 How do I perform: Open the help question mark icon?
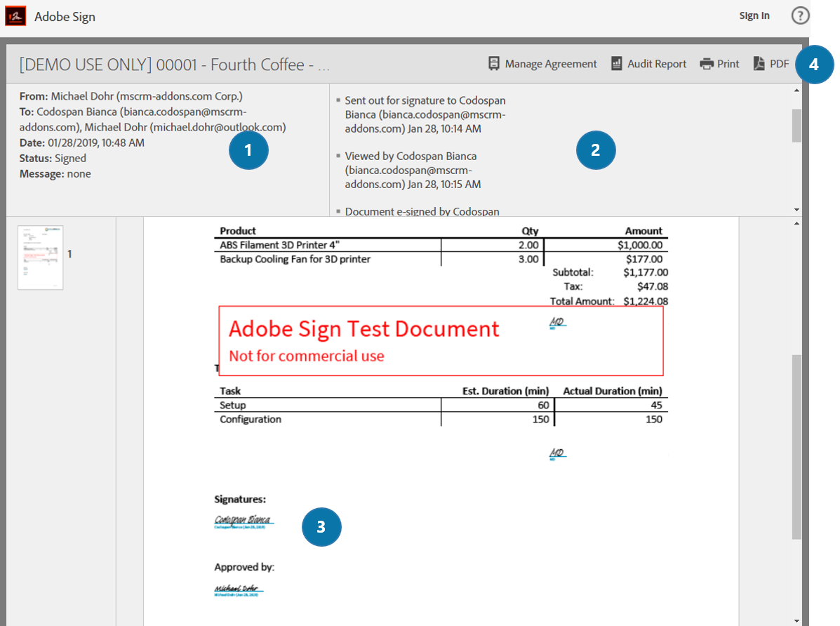point(800,15)
